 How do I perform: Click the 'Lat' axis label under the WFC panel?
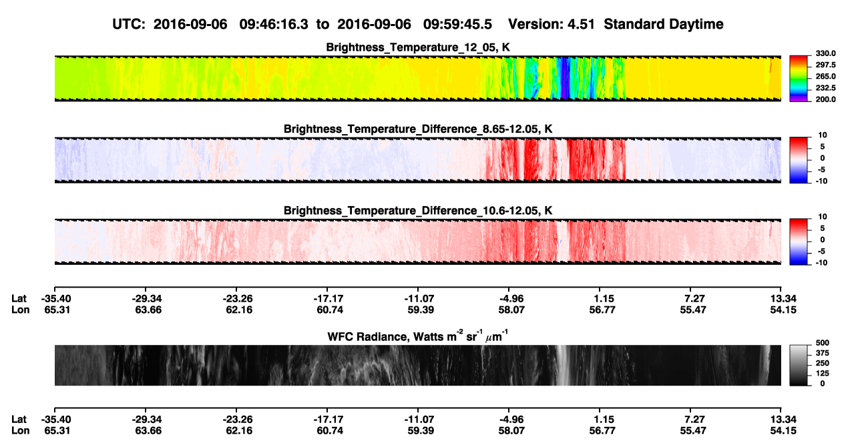pyautogui.click(x=19, y=420)
